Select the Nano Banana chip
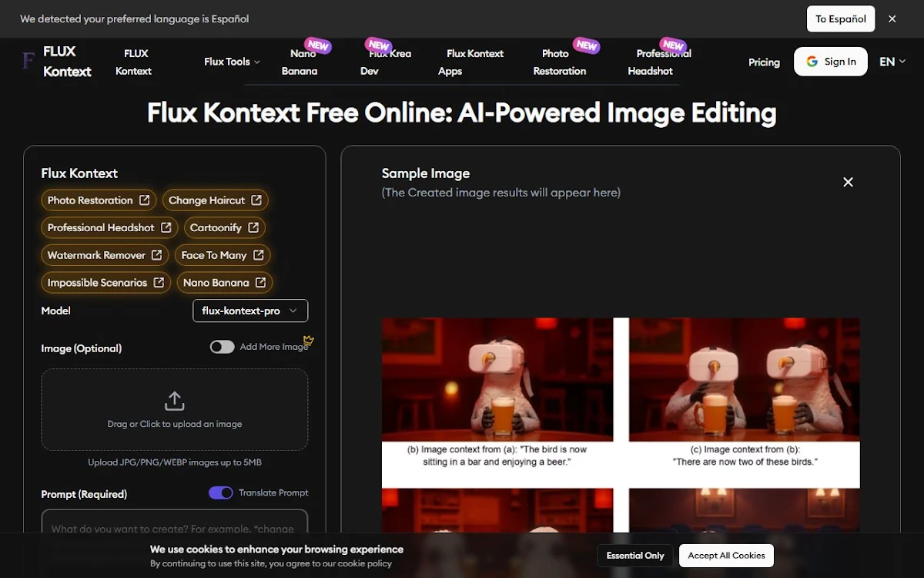This screenshot has width=924, height=578. point(225,283)
